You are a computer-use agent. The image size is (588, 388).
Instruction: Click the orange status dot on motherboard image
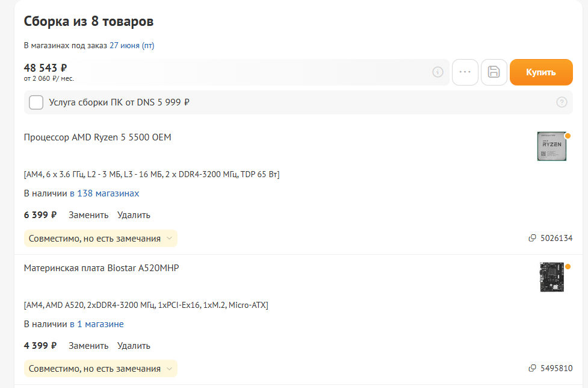coord(568,266)
